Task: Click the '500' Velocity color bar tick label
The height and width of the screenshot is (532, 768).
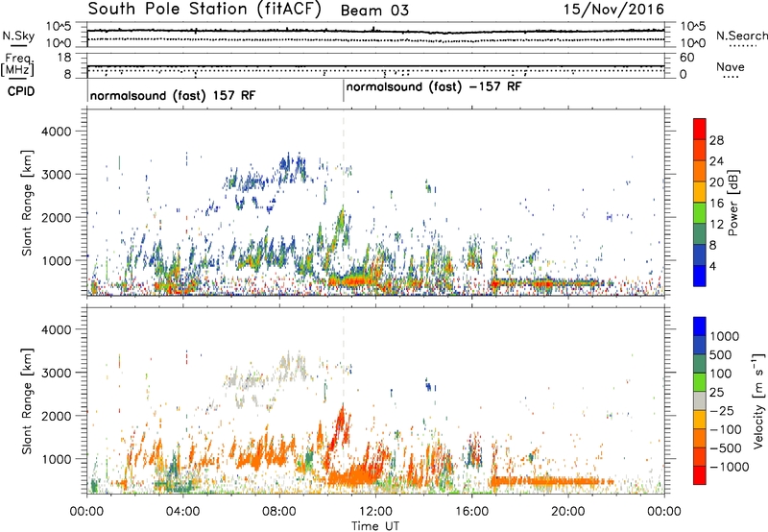Action: pyautogui.click(x=721, y=354)
